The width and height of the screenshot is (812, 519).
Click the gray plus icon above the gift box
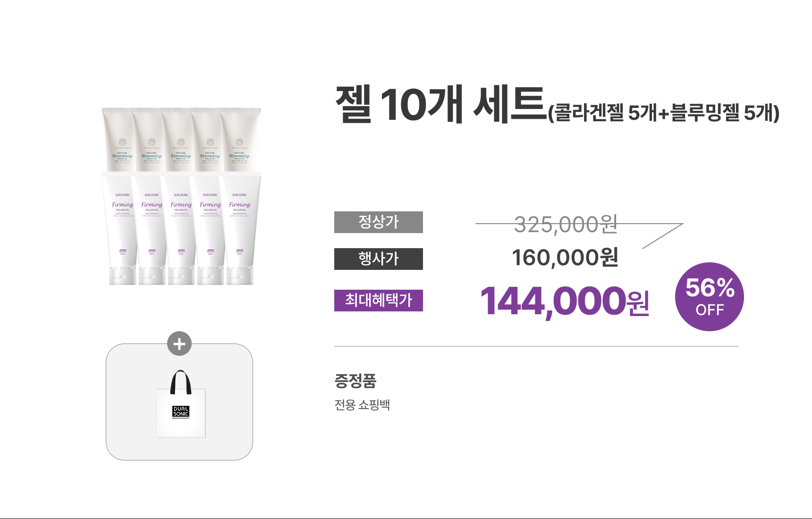pyautogui.click(x=179, y=344)
